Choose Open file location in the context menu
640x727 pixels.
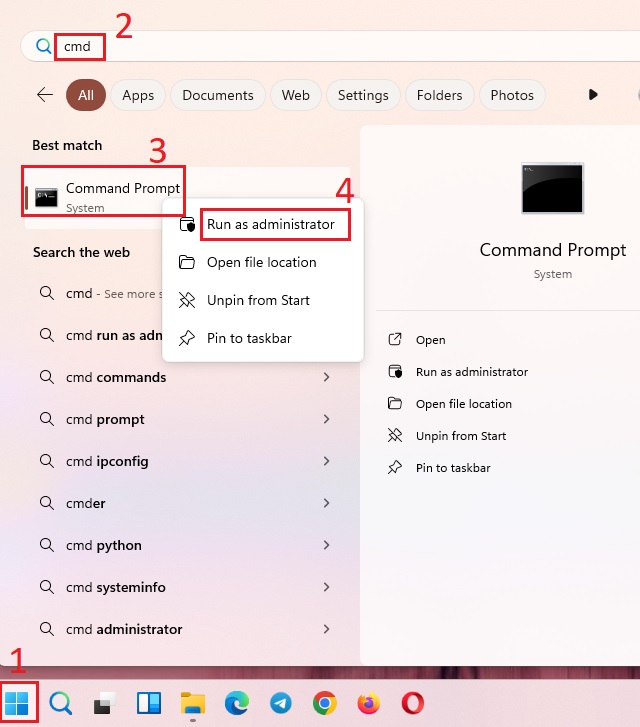coord(263,262)
